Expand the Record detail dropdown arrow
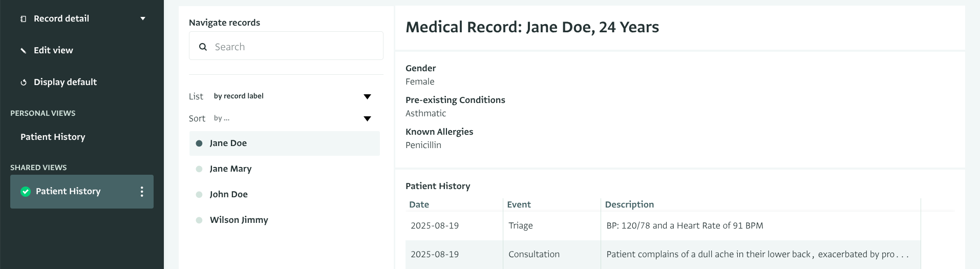The height and width of the screenshot is (269, 980). (x=143, y=18)
